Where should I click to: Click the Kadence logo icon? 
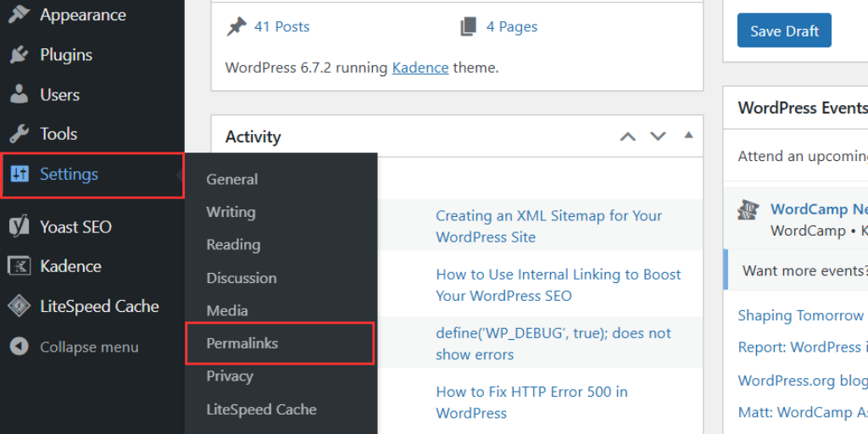(19, 266)
